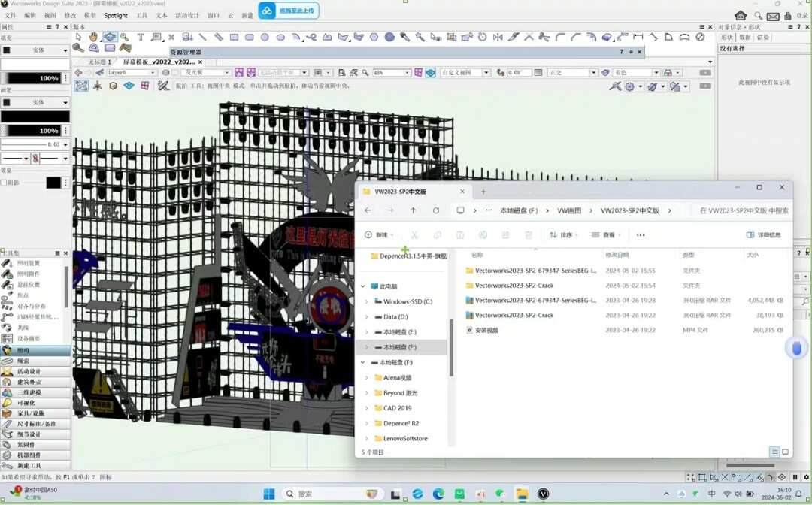Toggle details pane in Explorer
Screen dimensions: 812x505
(x=763, y=235)
